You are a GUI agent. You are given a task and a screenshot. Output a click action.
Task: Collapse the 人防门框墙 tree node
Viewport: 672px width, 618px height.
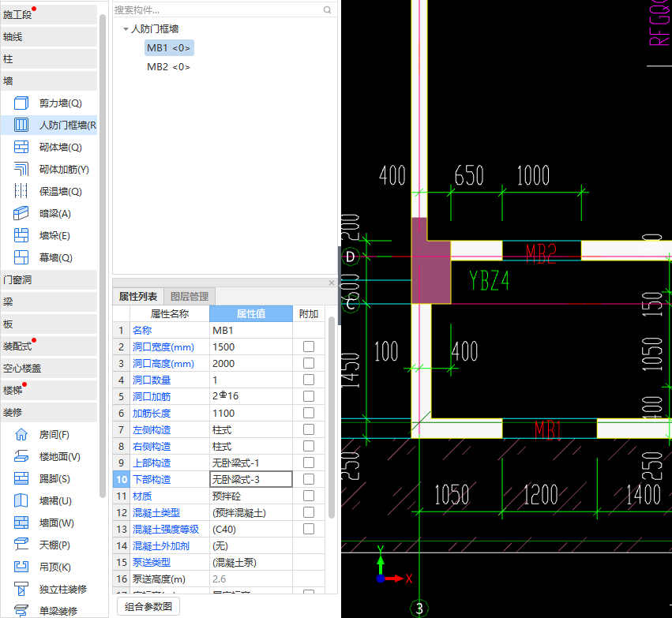pos(126,29)
